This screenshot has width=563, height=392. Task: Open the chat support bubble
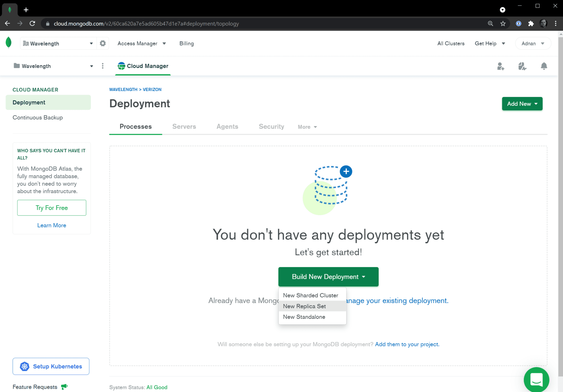point(536,379)
